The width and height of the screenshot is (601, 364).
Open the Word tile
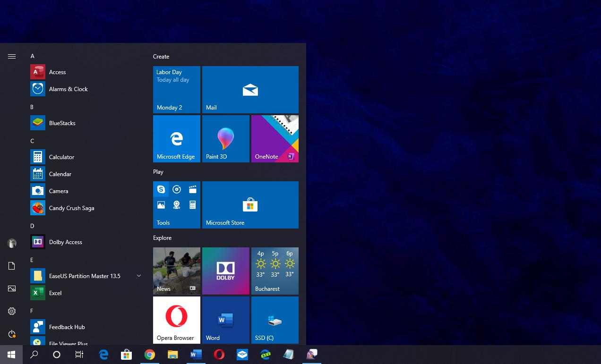226,320
